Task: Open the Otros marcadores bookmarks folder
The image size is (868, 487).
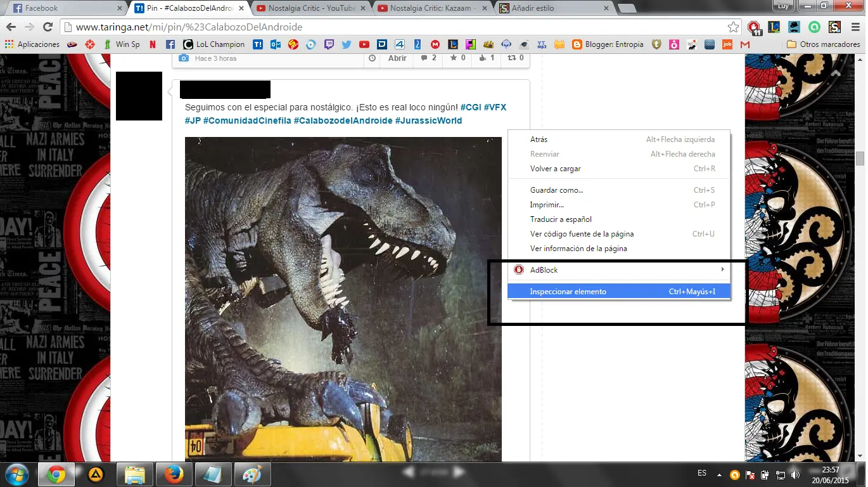Action: pos(823,44)
